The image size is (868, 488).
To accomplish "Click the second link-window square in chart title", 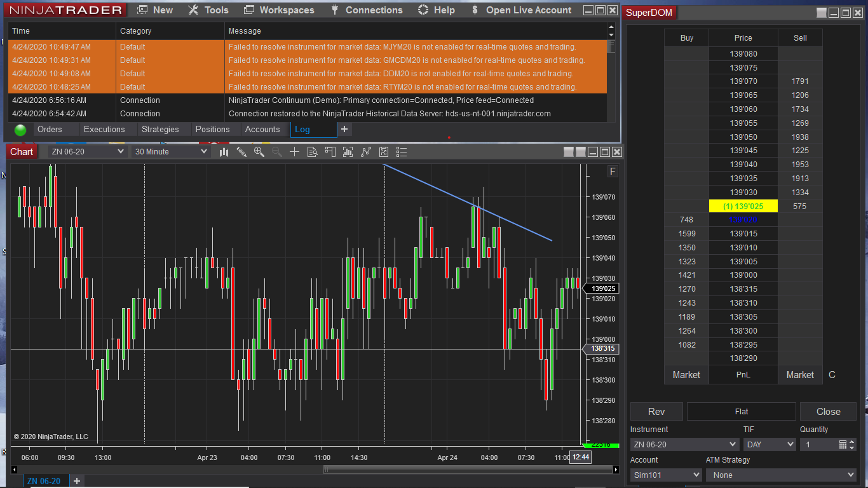I will pos(580,152).
